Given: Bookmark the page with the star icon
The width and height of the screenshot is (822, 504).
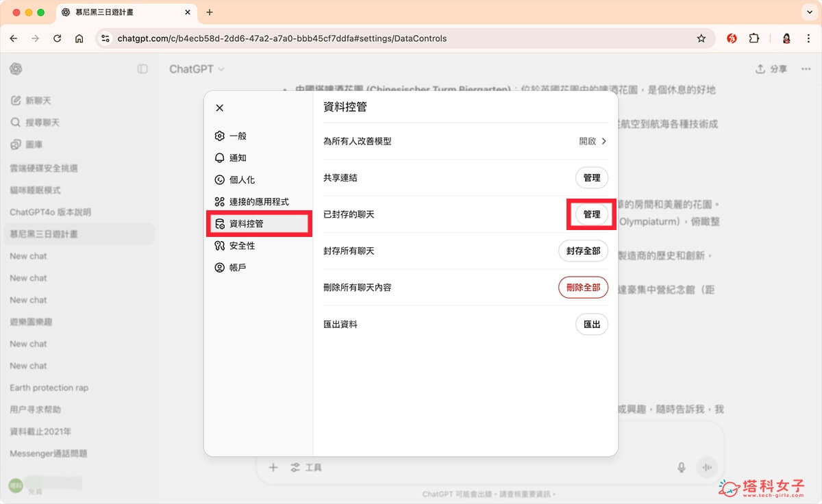Looking at the screenshot, I should pyautogui.click(x=701, y=39).
